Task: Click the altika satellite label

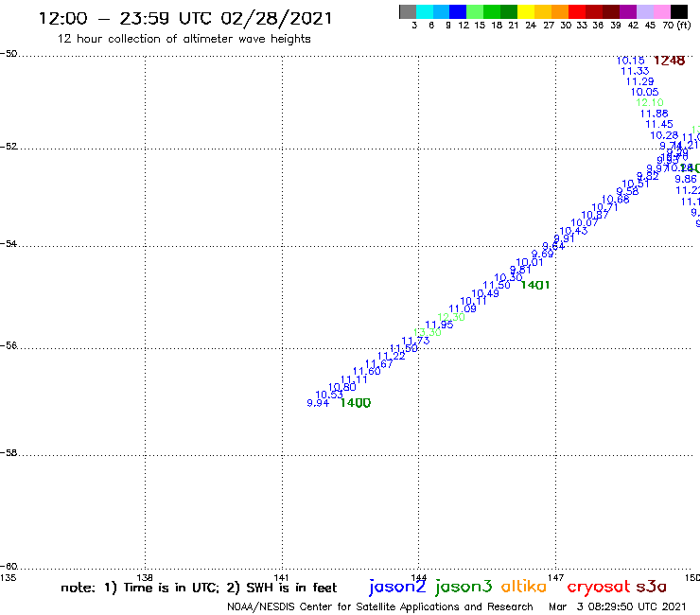Action: click(524, 587)
